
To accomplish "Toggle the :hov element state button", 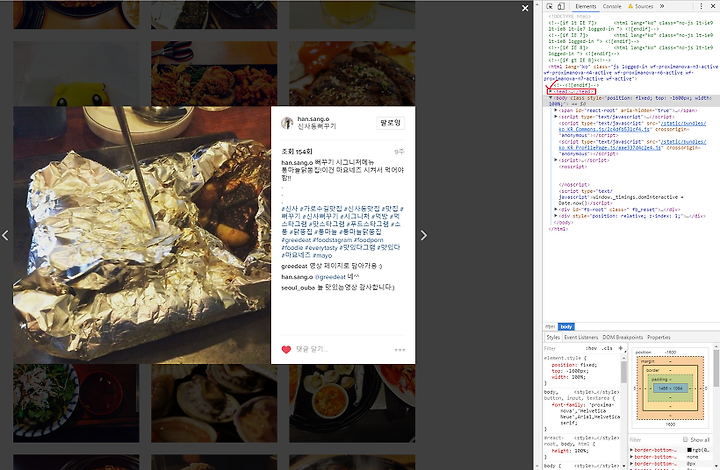I will click(x=591, y=348).
